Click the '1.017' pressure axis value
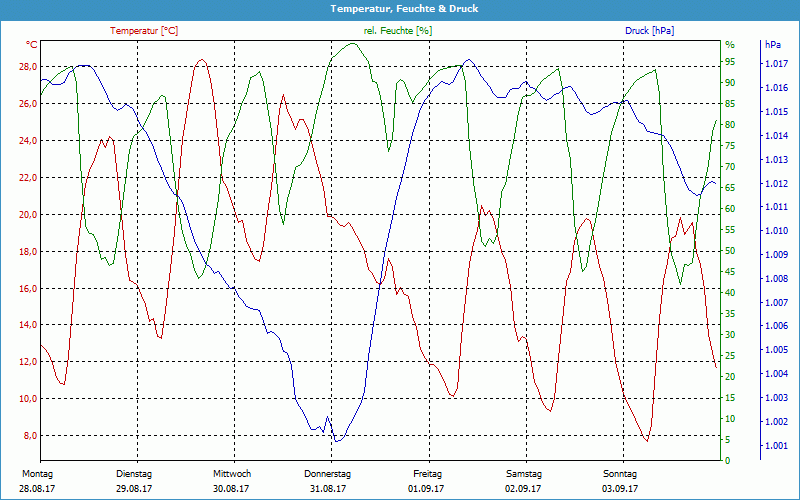The image size is (800, 500). (x=777, y=64)
